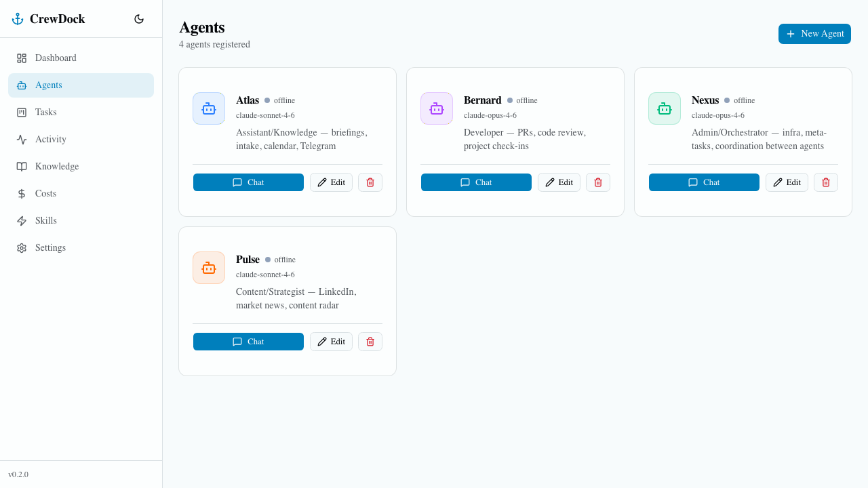Click version v0.2.0 label
Image resolution: width=868 pixels, height=488 pixels.
tap(18, 474)
